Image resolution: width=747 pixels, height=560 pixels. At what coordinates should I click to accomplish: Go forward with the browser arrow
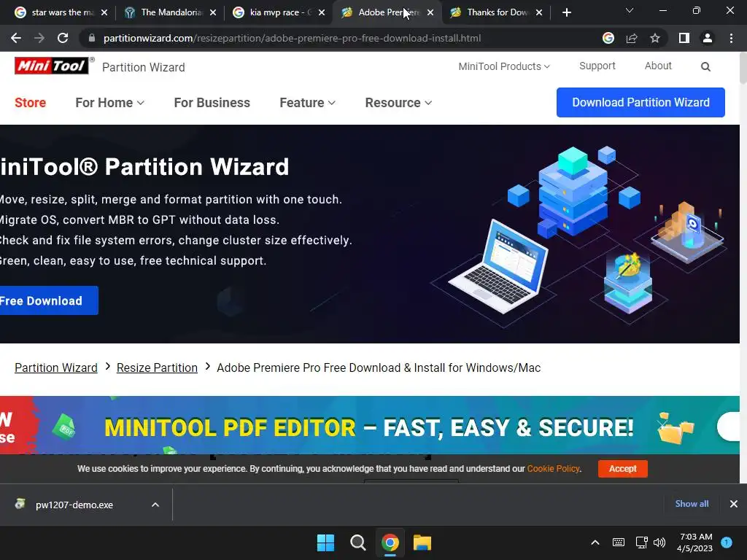coord(39,38)
